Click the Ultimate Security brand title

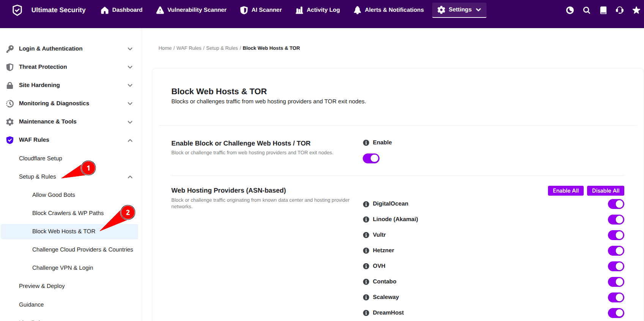pos(58,10)
